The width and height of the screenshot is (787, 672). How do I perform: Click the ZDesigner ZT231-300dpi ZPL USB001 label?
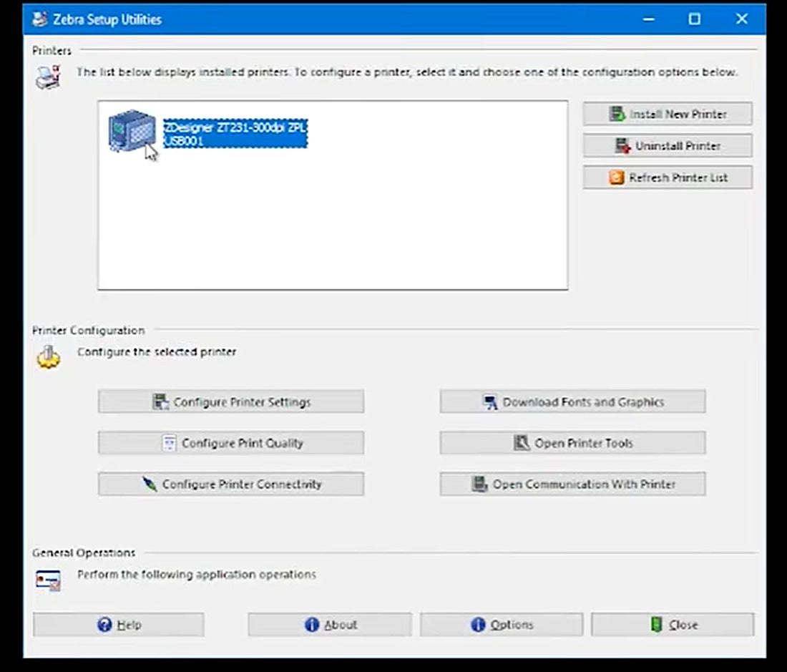coord(235,134)
